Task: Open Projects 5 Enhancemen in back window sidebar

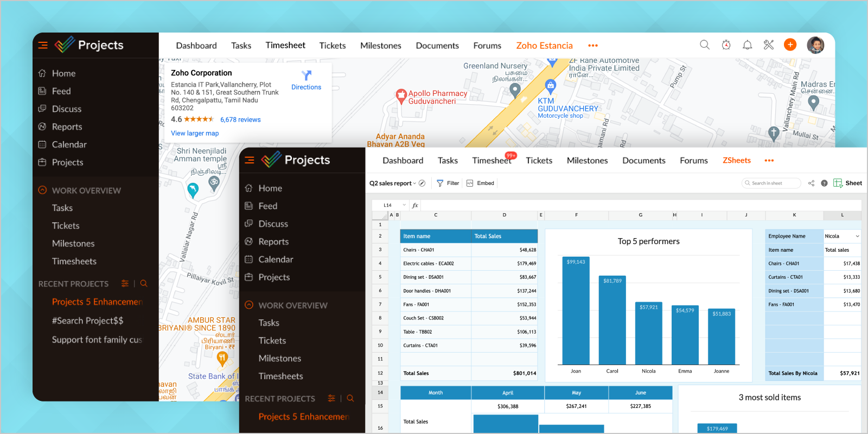Action: coord(97,302)
